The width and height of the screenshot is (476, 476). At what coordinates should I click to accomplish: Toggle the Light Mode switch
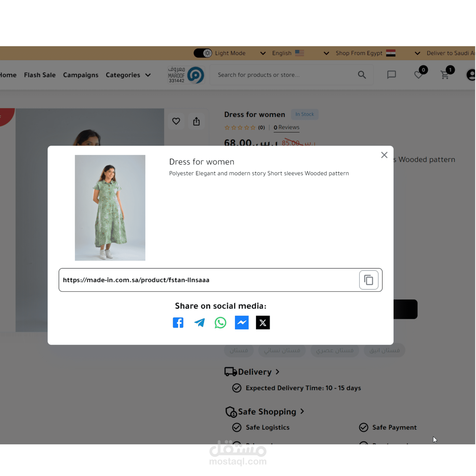click(203, 53)
